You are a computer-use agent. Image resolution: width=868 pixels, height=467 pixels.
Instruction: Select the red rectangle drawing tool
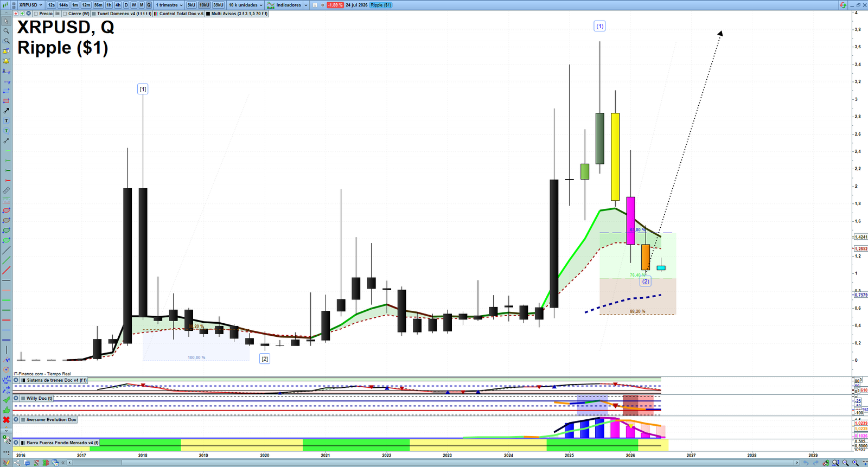(x=7, y=100)
